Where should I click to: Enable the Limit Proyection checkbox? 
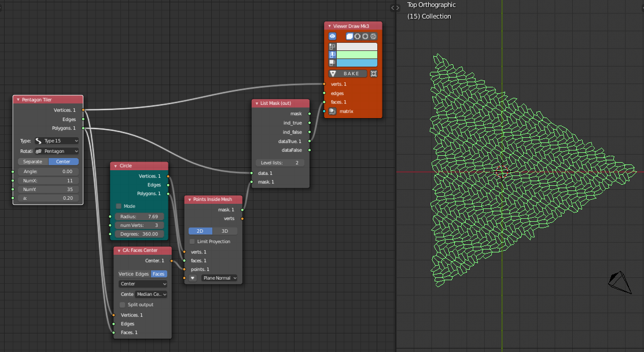192,241
